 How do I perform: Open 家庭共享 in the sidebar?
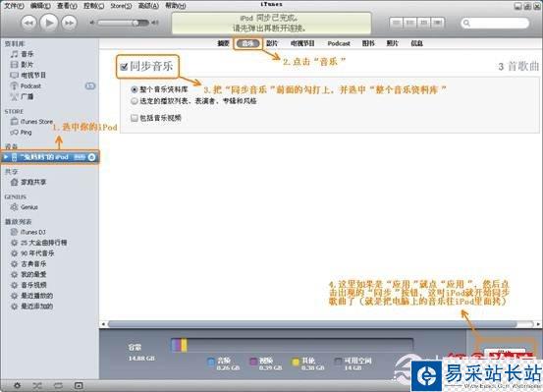coord(33,182)
